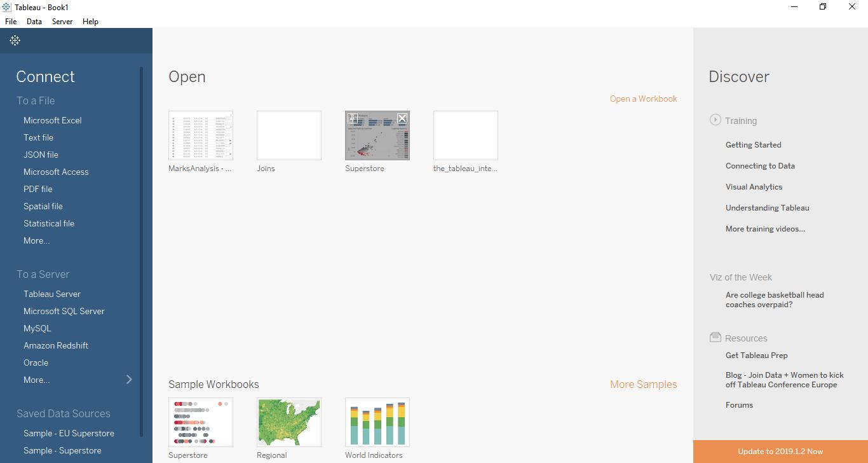
Task: Remove Superstore using its X icon
Action: point(402,118)
